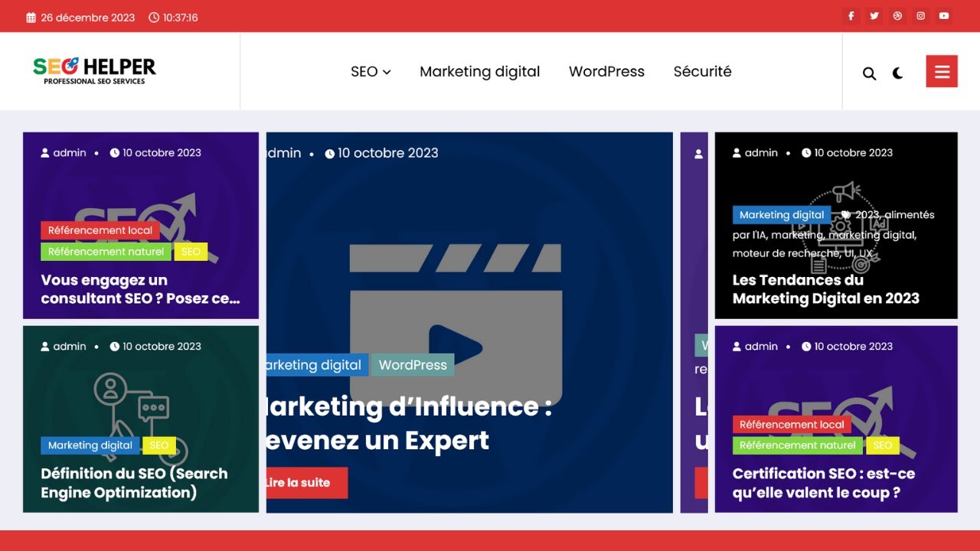Open "Certification SEO" article title

click(824, 483)
